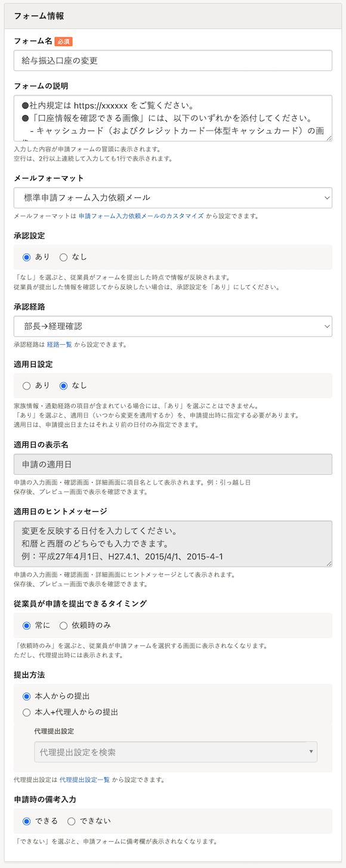The height and width of the screenshot is (868, 346).
Task: Select 本人からの提出 option
Action: click(26, 696)
